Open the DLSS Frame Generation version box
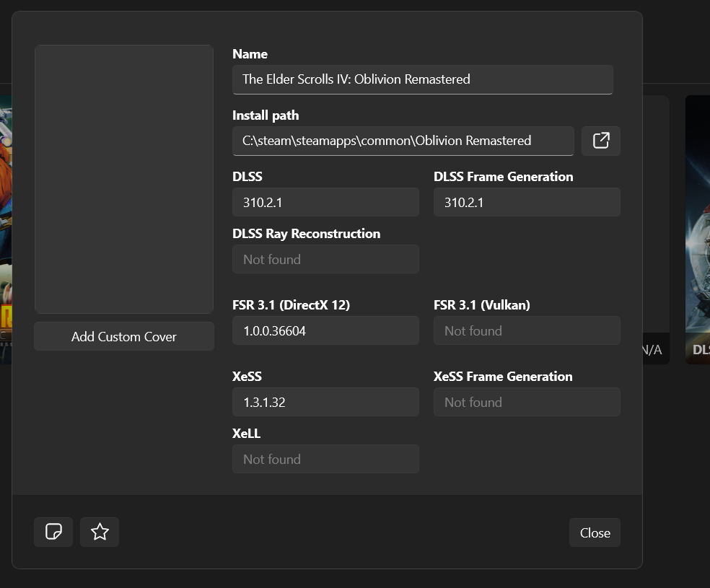 (x=527, y=203)
